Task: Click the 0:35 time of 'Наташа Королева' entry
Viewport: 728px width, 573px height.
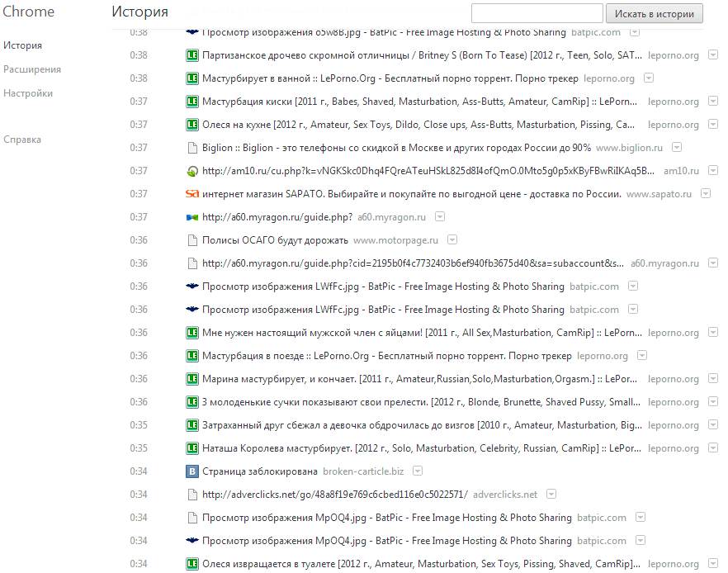Action: pyautogui.click(x=139, y=448)
